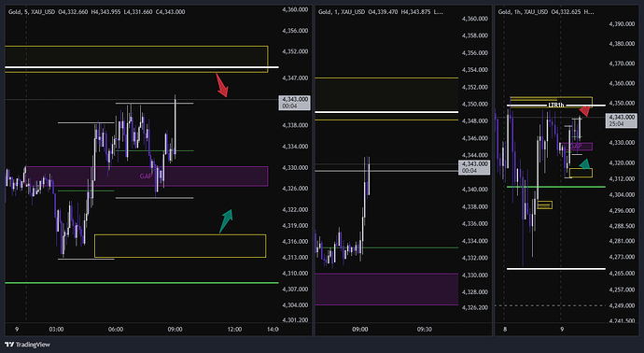Click 12:00 on the 5-minute chart time axis
The image size is (644, 353).
point(234,329)
